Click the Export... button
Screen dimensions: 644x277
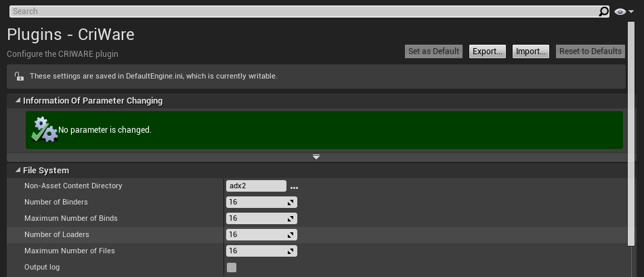pos(488,51)
